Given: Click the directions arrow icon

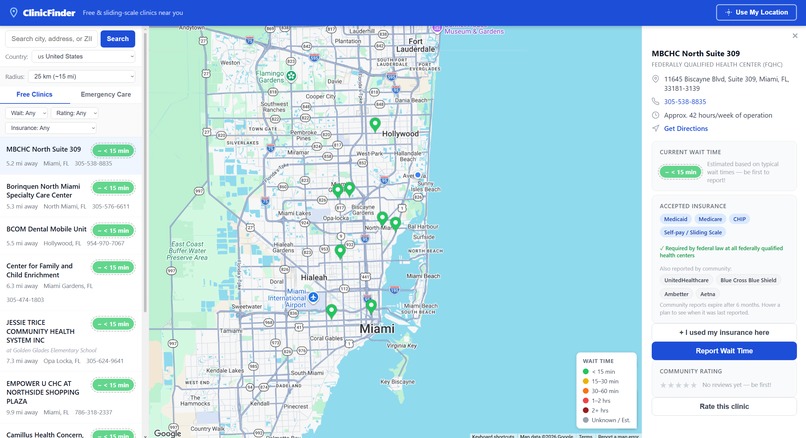Looking at the screenshot, I should [x=655, y=129].
